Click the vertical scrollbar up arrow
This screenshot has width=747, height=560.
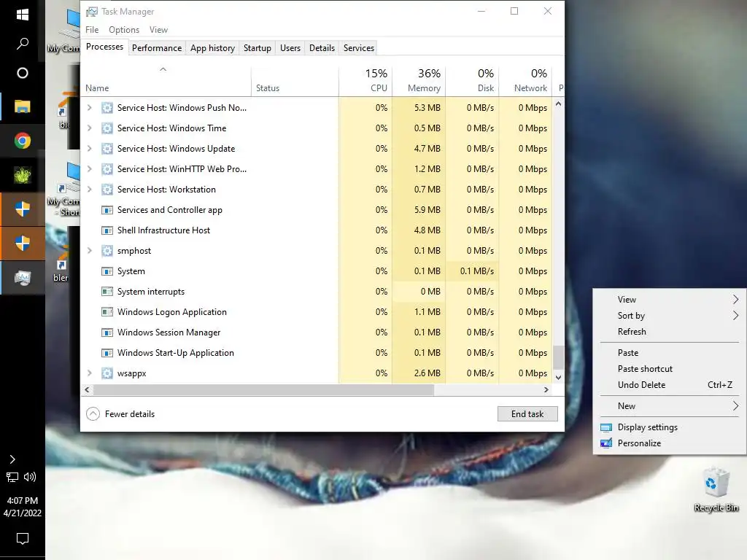point(558,104)
